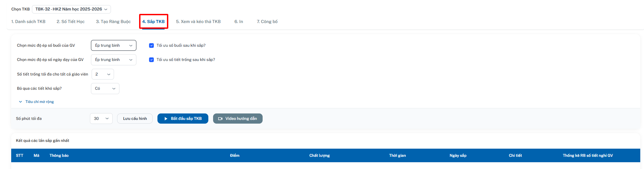Switch to the 6. In tab

[239, 22]
